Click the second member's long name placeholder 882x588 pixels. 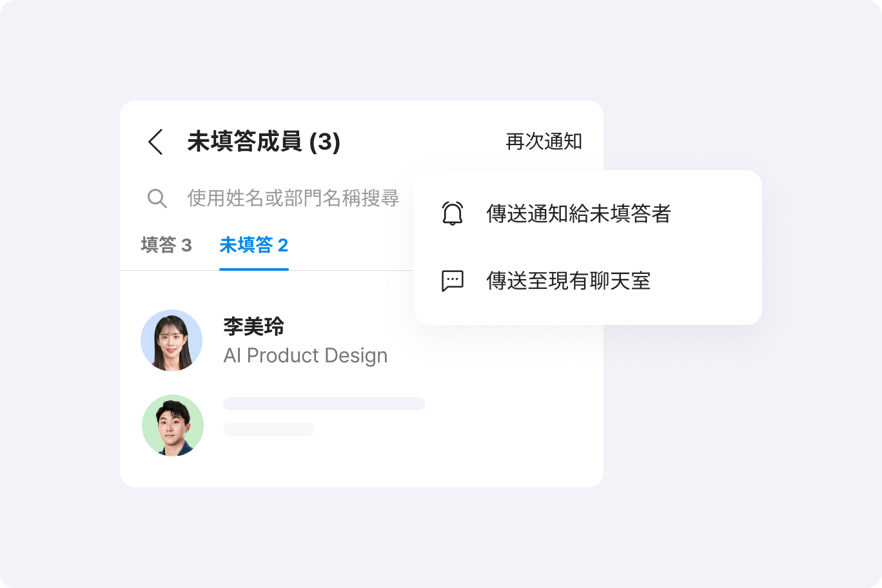pos(324,404)
